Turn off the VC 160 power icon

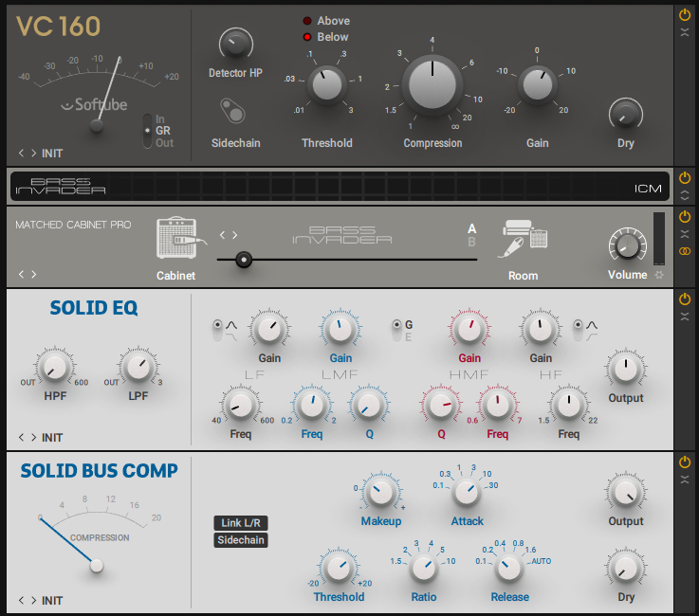pos(685,15)
